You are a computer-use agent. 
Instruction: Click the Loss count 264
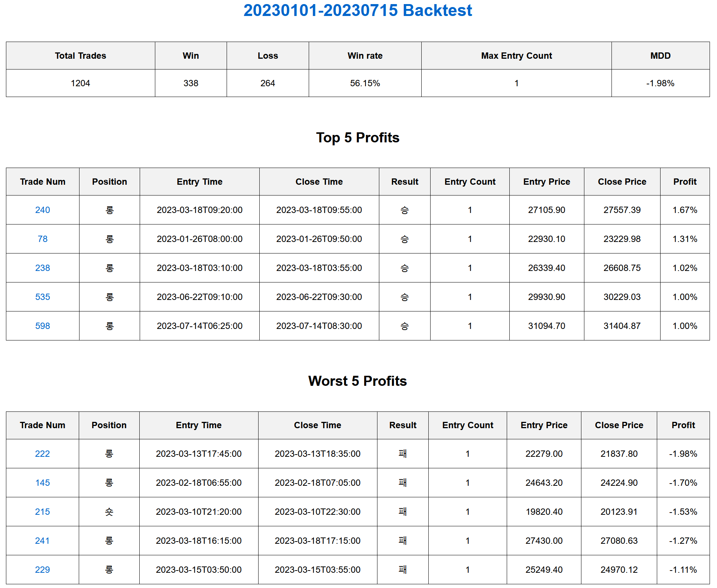pos(267,83)
